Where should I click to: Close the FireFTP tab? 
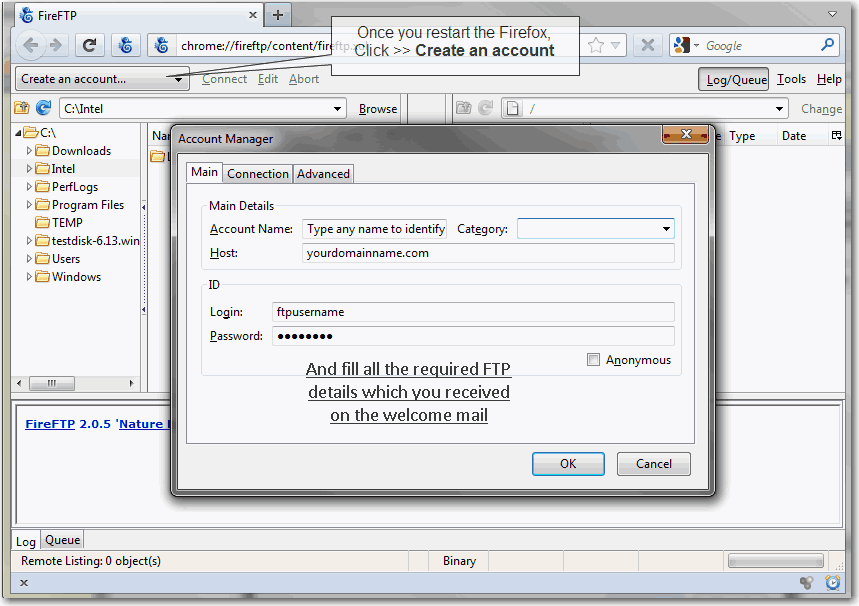tap(253, 15)
